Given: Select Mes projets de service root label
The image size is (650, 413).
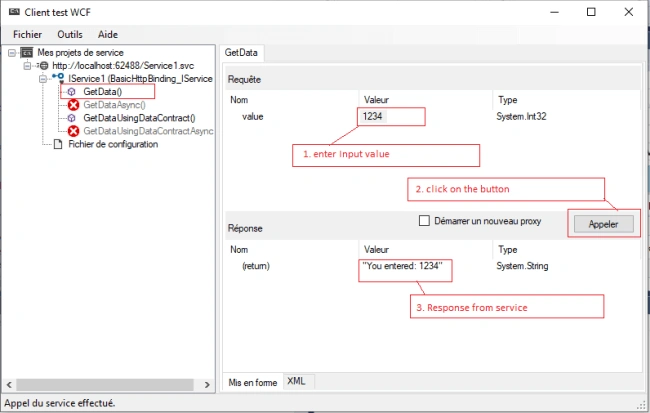Looking at the screenshot, I should point(80,53).
